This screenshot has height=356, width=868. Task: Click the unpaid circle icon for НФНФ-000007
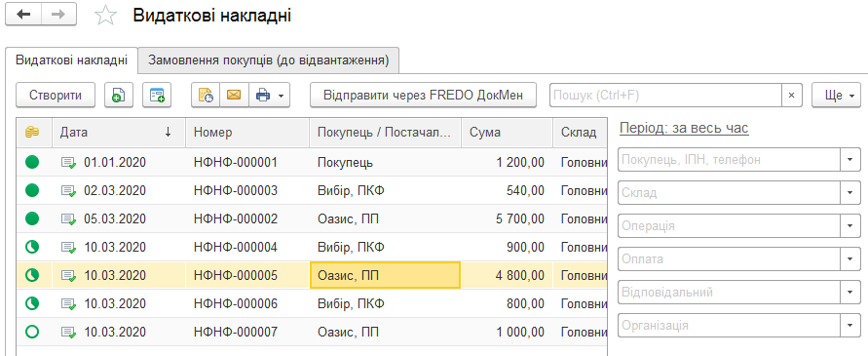[x=33, y=332]
